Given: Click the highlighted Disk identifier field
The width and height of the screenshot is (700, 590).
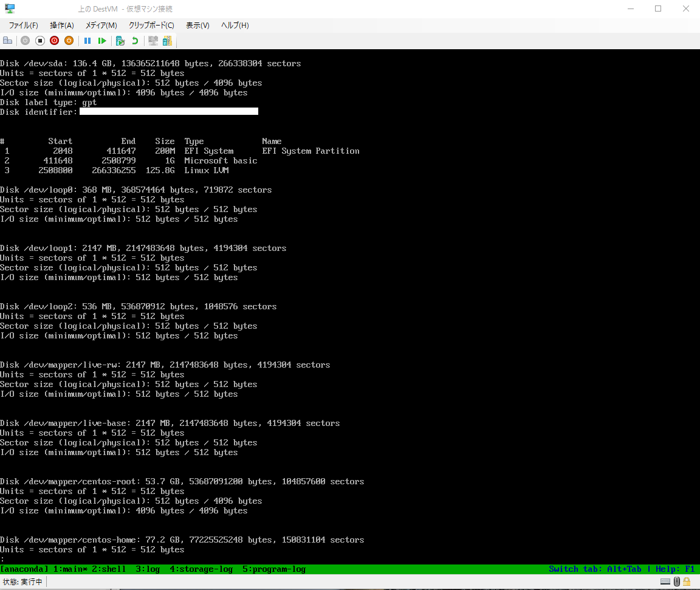Looking at the screenshot, I should [168, 111].
